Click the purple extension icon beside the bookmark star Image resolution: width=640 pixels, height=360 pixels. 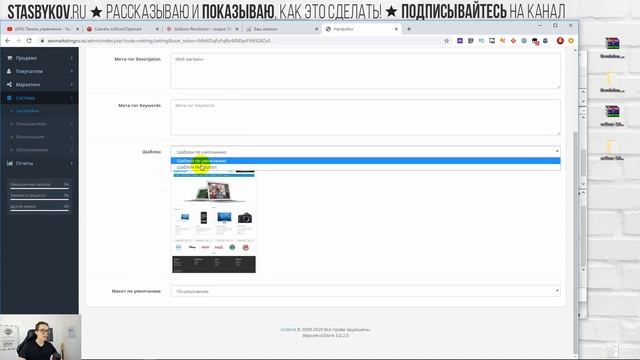[x=460, y=40]
